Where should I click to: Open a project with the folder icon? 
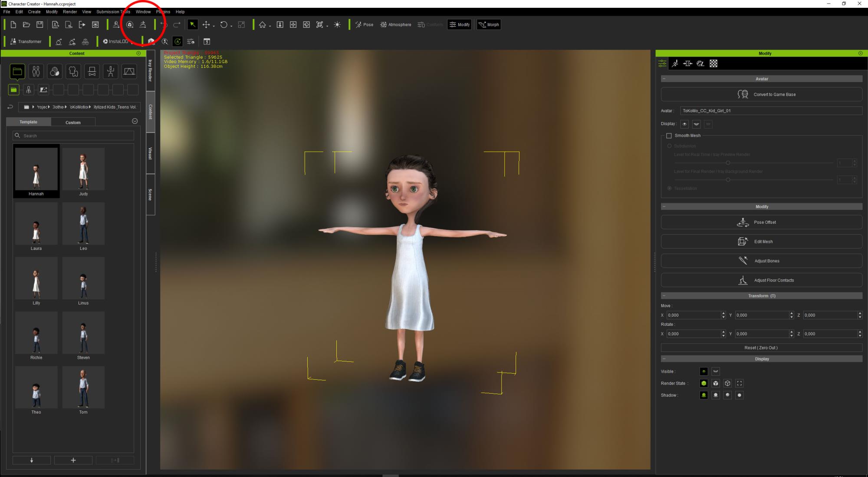click(26, 25)
